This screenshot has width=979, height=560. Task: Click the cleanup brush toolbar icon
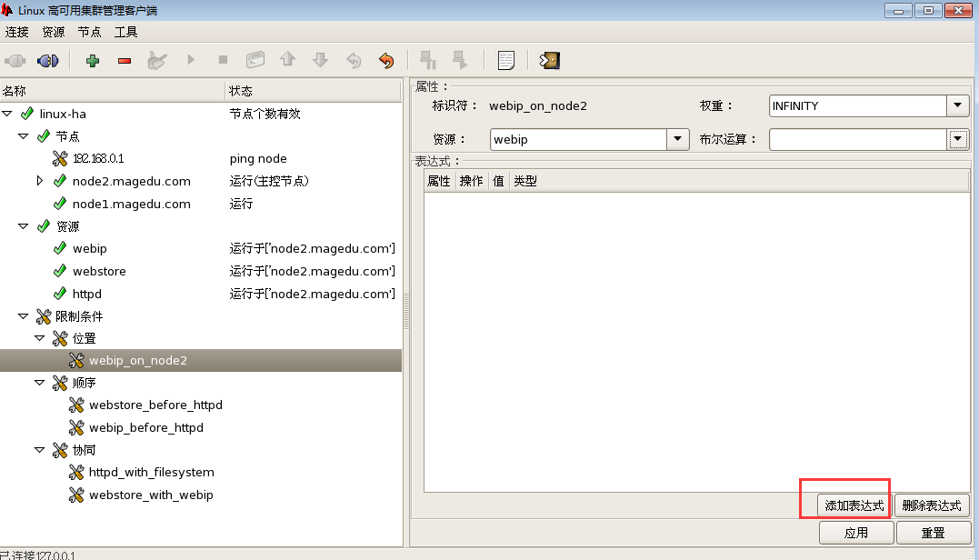157,61
